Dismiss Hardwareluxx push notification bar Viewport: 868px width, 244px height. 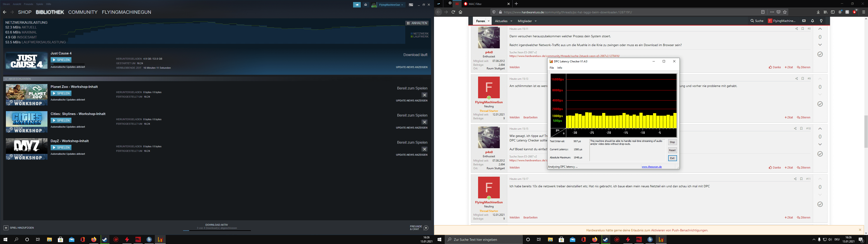click(860, 230)
